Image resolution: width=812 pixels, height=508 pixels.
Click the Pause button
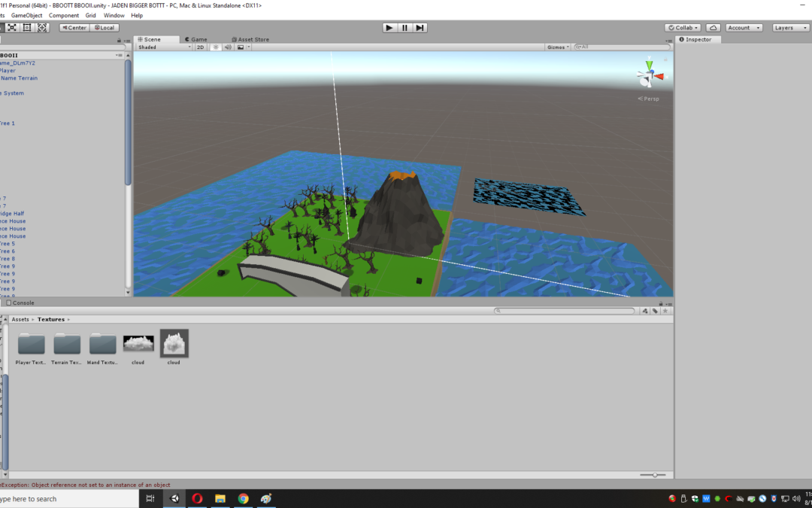point(405,28)
